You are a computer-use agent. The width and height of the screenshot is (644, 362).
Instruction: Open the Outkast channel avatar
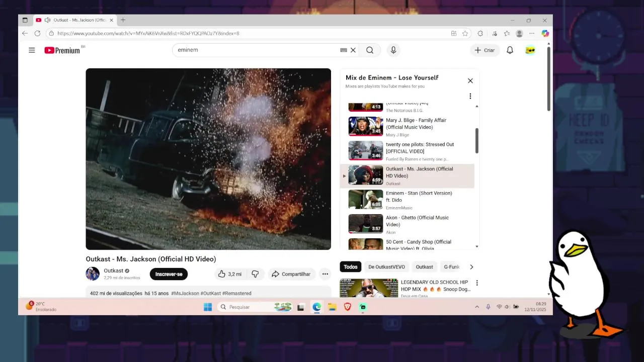coord(93,274)
